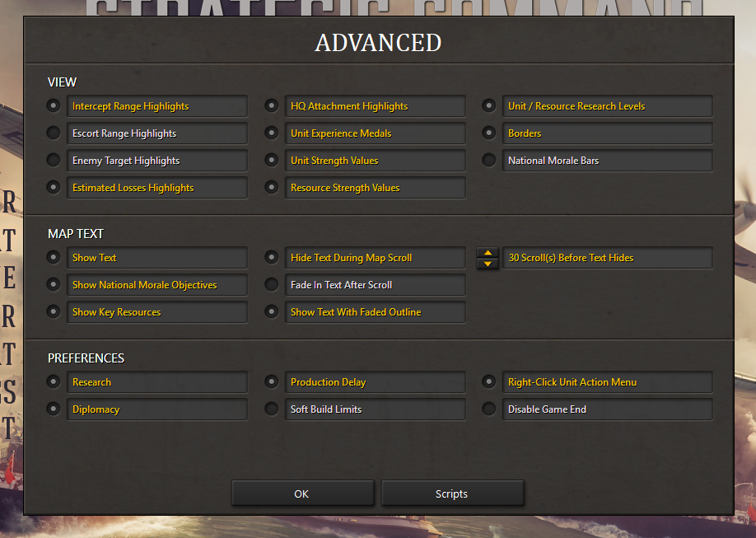
Task: Click the MAP TEXT section heading
Action: click(x=76, y=234)
